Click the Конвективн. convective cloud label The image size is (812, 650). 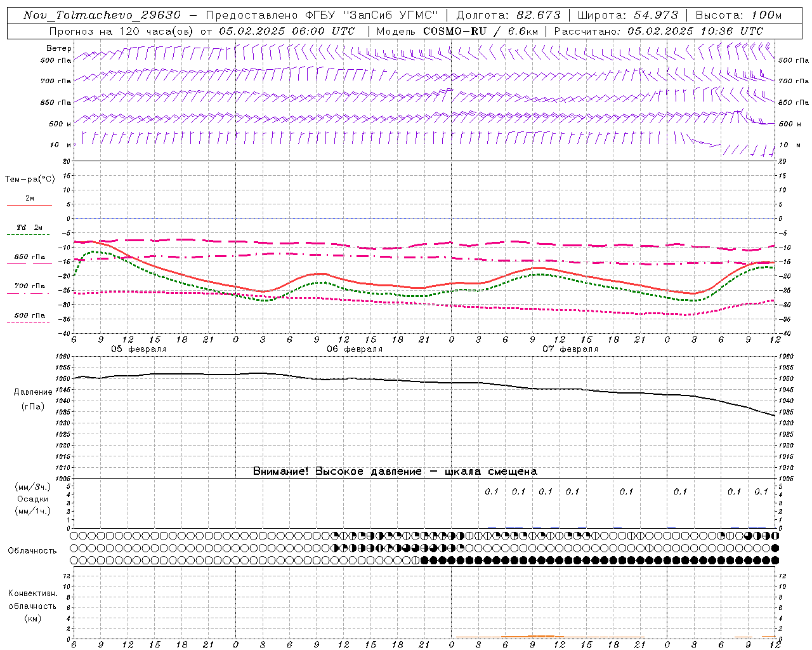click(32, 594)
